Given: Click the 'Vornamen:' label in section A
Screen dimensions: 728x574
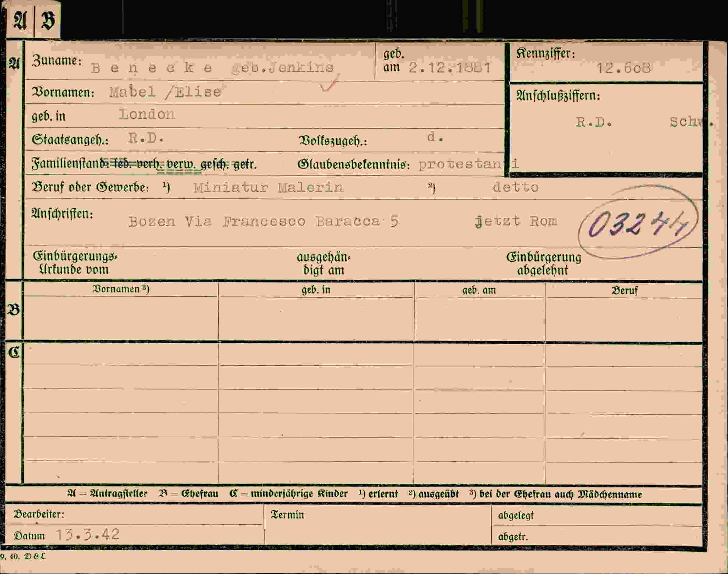Looking at the screenshot, I should 63,92.
